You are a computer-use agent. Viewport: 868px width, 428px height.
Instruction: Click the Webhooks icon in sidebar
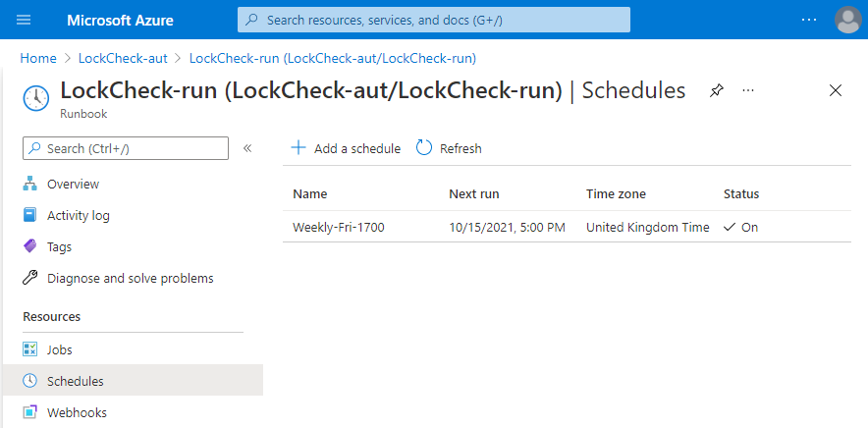point(29,412)
